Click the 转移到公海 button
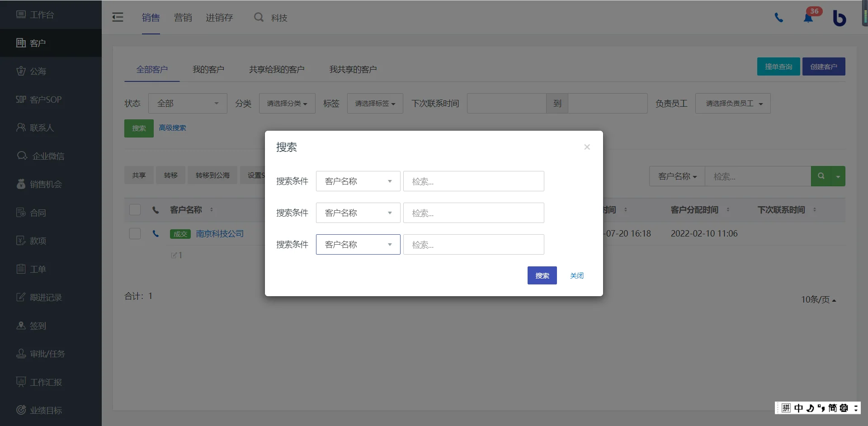This screenshot has height=426, width=868. click(x=212, y=175)
